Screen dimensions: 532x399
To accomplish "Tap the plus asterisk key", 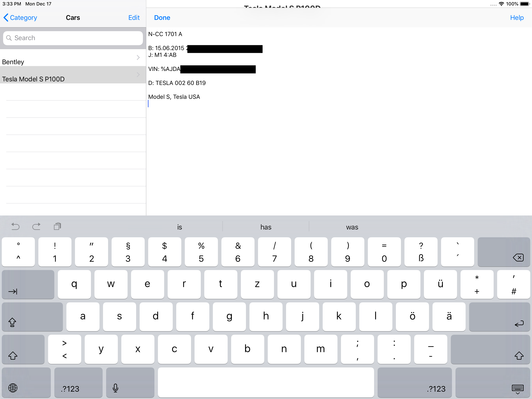I will pos(477,284).
